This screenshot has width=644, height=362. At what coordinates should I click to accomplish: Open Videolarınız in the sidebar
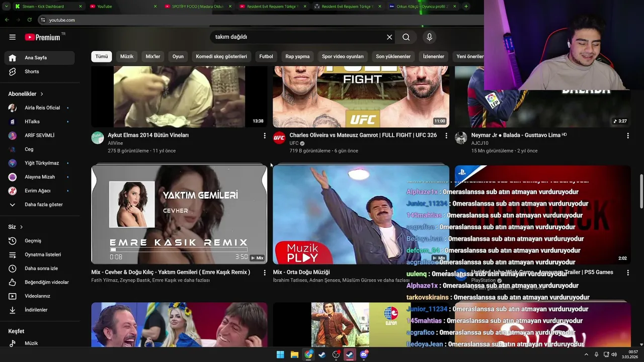point(39,296)
